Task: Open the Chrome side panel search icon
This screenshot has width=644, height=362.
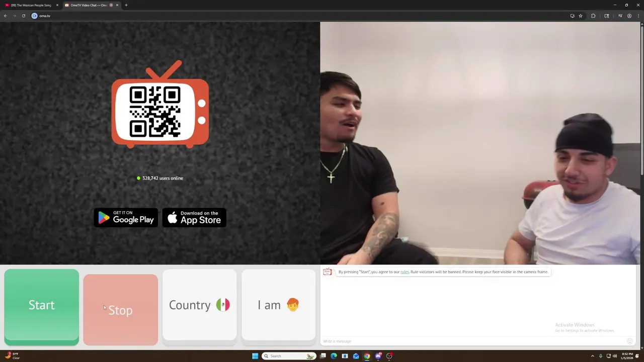Action: pyautogui.click(x=607, y=16)
